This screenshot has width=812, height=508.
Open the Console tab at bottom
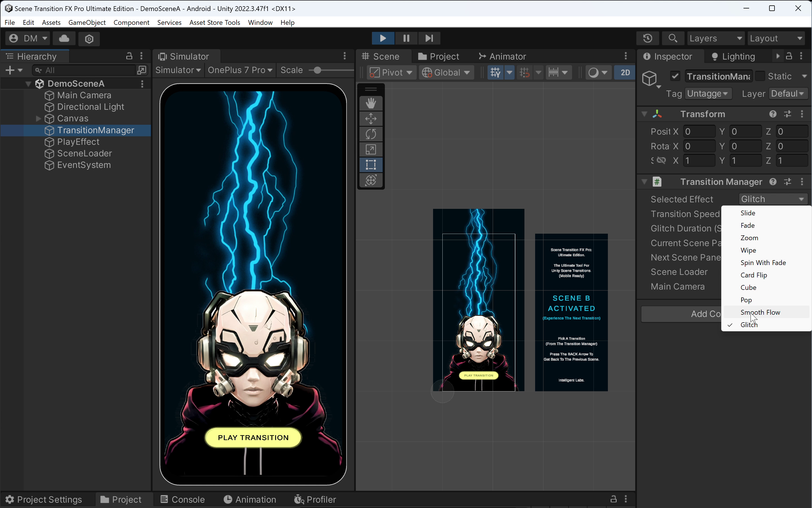(x=182, y=499)
